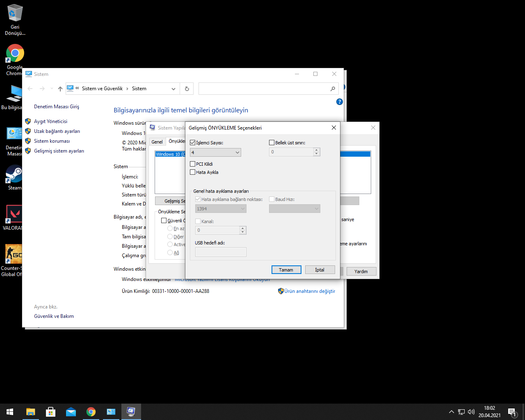Open the processor count dropdown showing 4
The width and height of the screenshot is (525, 420).
click(x=215, y=152)
